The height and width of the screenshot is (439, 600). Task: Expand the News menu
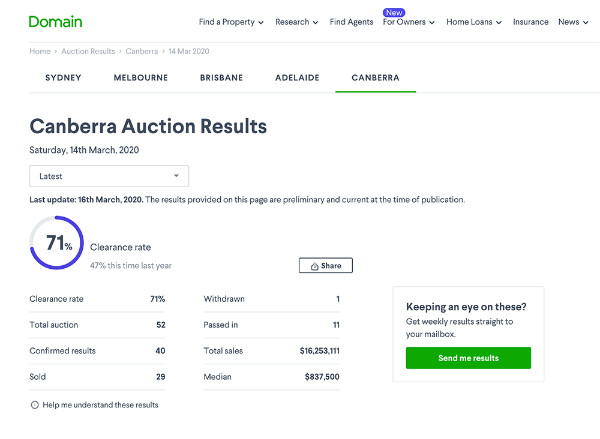(573, 22)
